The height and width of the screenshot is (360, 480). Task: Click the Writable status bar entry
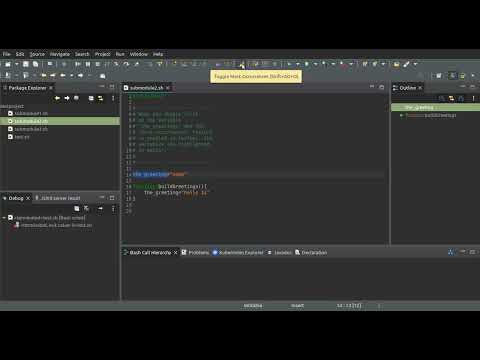click(253, 306)
